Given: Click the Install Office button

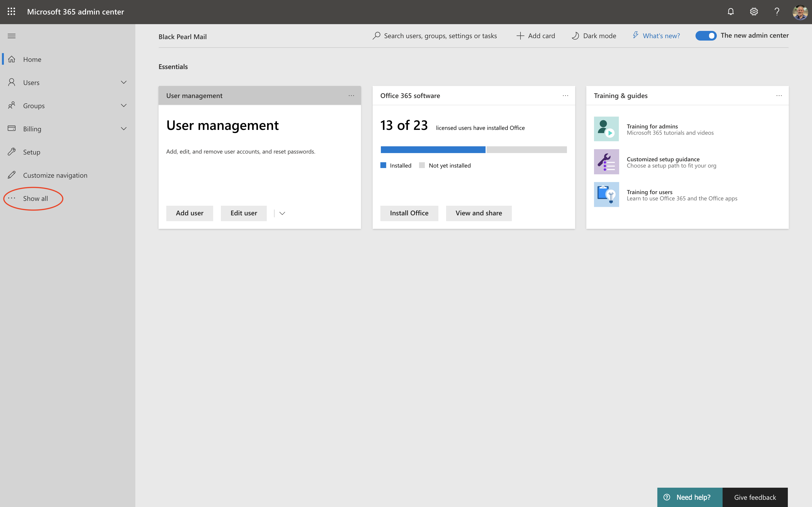Looking at the screenshot, I should 409,213.
